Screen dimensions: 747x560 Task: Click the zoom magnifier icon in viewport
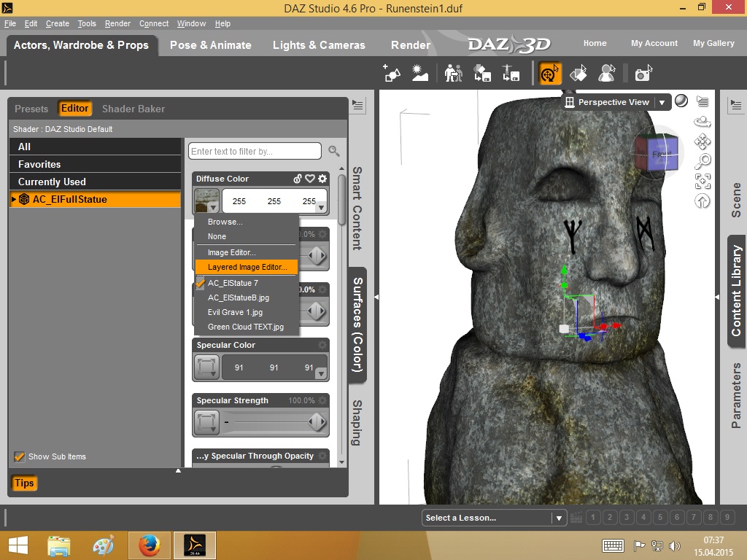point(703,161)
